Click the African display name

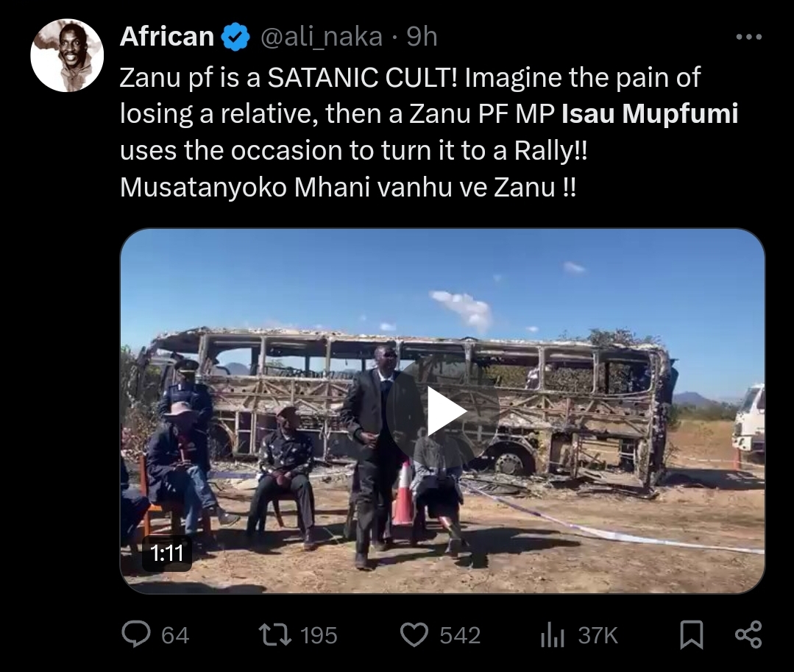pos(167,37)
